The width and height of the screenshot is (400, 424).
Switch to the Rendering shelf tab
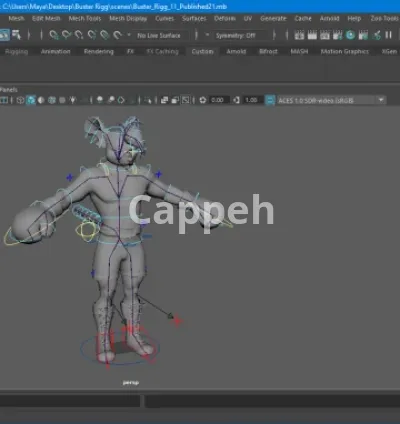(x=99, y=52)
